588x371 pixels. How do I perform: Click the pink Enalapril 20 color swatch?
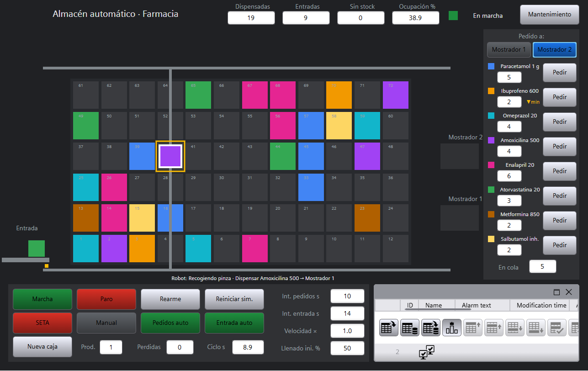[x=491, y=165]
